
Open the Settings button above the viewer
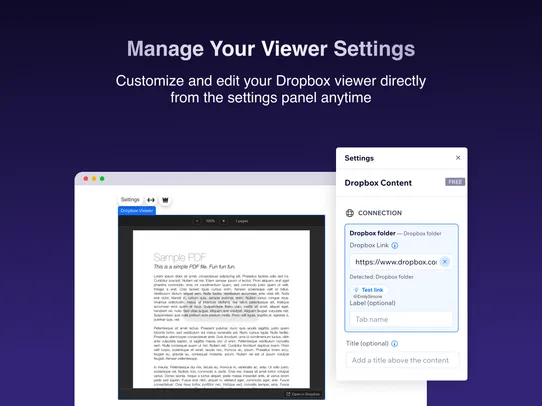(130, 200)
